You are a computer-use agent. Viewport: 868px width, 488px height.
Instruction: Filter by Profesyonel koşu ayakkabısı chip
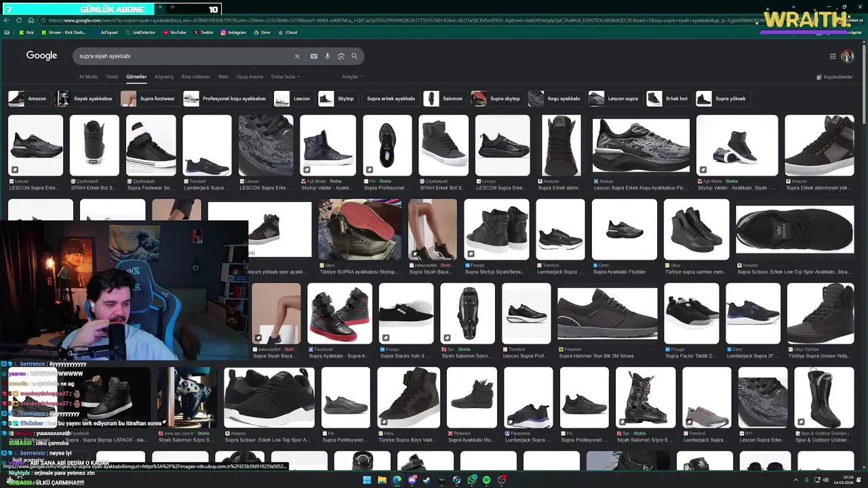click(x=226, y=98)
